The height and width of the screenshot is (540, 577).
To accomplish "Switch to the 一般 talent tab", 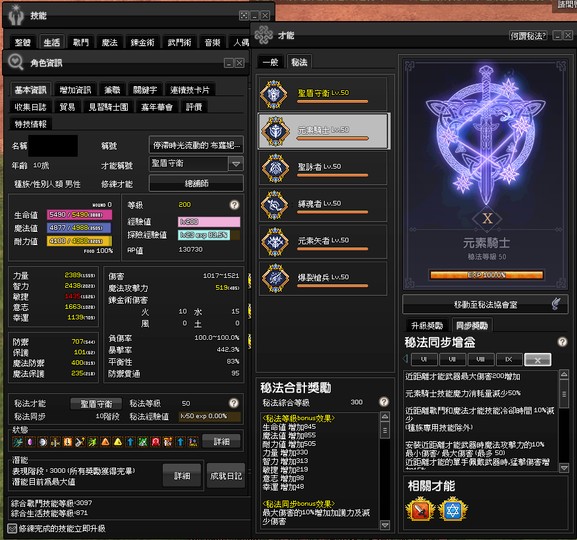I will pyautogui.click(x=270, y=62).
